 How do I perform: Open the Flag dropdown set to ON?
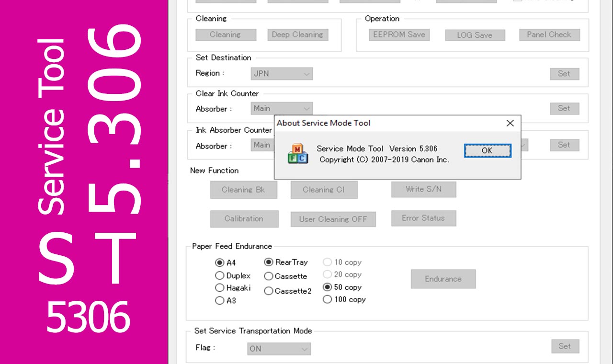tap(279, 349)
